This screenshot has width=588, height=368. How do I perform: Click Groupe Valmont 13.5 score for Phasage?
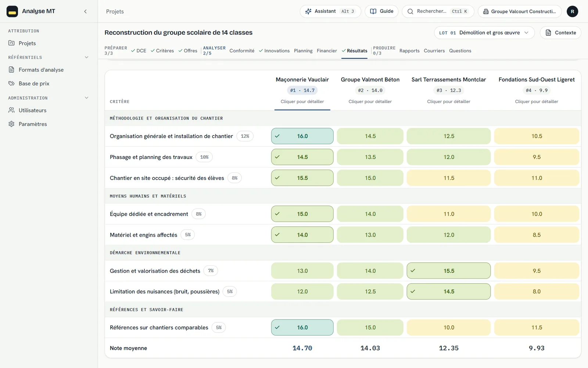click(370, 157)
